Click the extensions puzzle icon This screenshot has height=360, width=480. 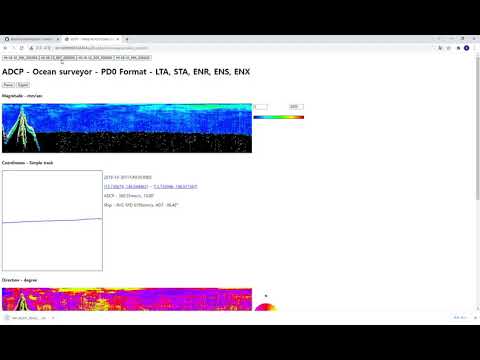tap(459, 48)
